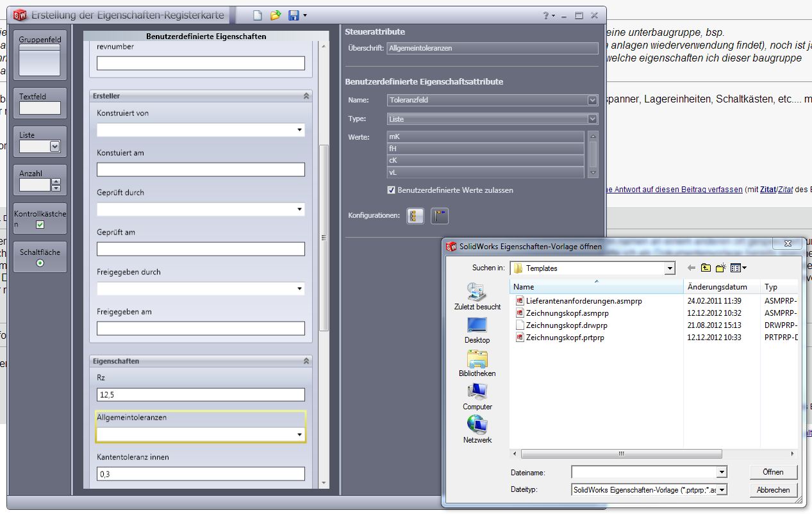This screenshot has width=812, height=515.
Task: Click the Öffnen button
Action: (773, 472)
